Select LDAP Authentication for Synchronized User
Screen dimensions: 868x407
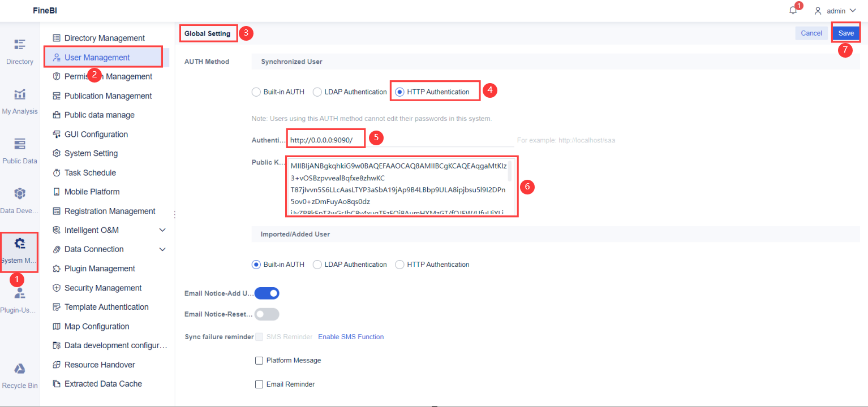pos(317,92)
